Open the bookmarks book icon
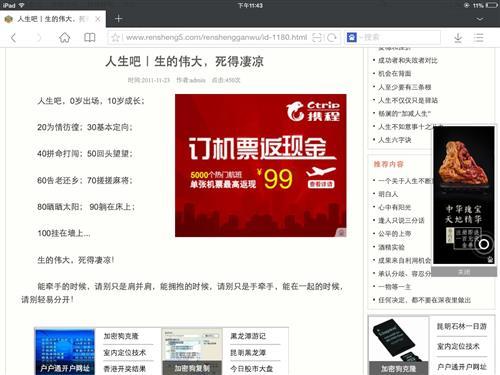The image size is (500, 375). click(90, 37)
